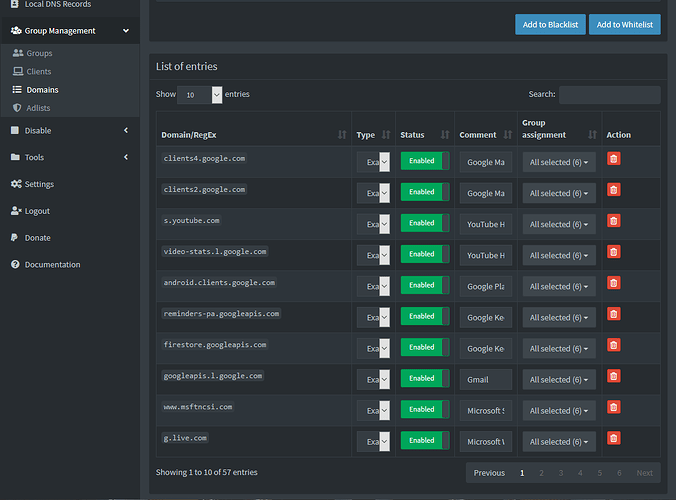Click the Add to Blacklist button
Viewport: 676px width, 500px height.
pos(549,24)
